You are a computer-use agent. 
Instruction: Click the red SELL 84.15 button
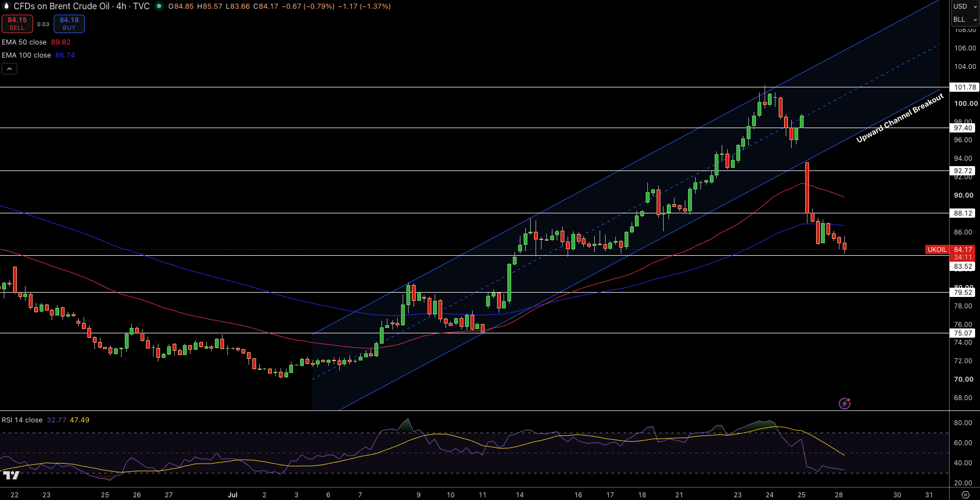click(17, 24)
